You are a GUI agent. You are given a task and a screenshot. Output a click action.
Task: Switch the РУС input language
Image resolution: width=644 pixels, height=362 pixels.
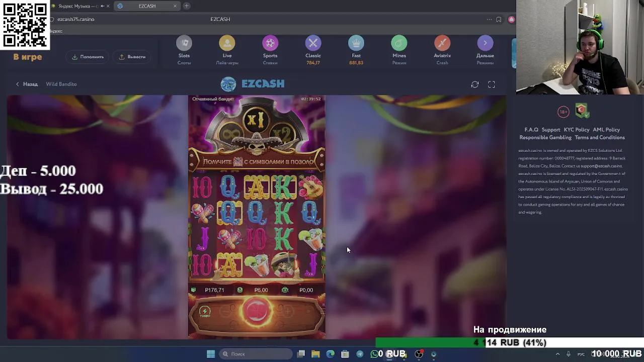pos(581,354)
